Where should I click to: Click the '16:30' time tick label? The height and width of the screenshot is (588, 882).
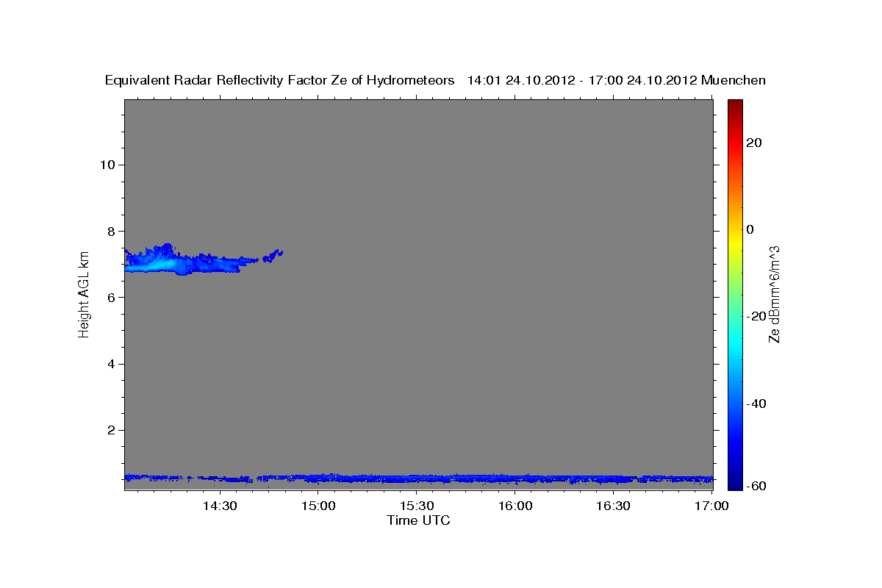(614, 506)
